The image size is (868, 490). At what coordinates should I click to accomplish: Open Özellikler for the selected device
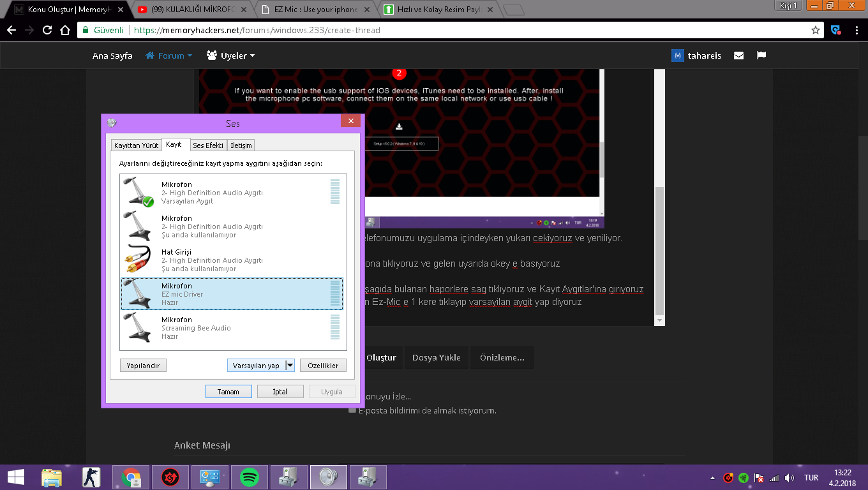[323, 366]
